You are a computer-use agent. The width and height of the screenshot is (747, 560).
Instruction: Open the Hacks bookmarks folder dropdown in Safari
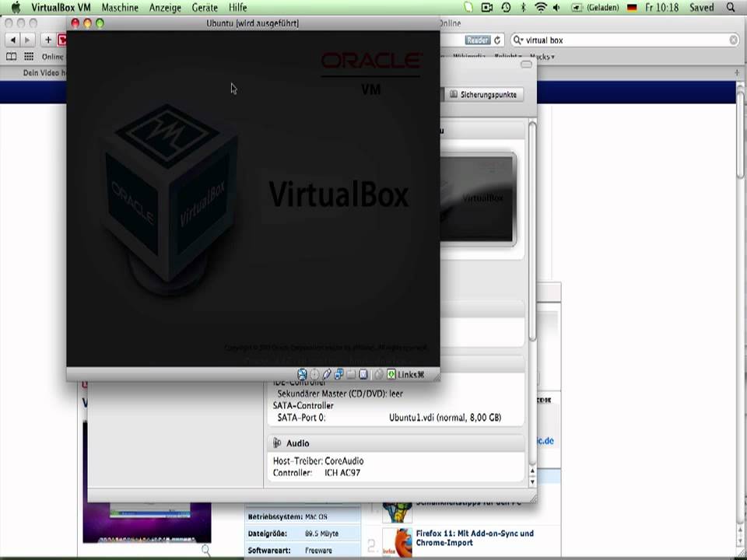[542, 57]
